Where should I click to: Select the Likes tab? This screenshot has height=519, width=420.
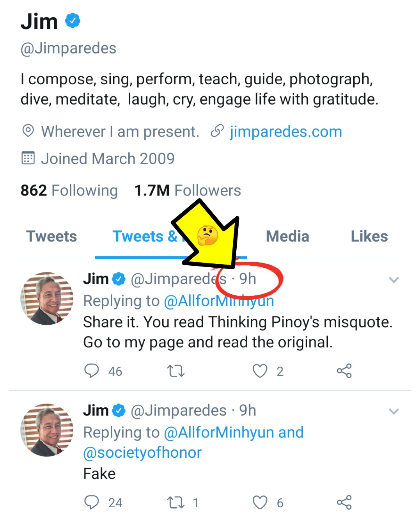[x=369, y=236]
